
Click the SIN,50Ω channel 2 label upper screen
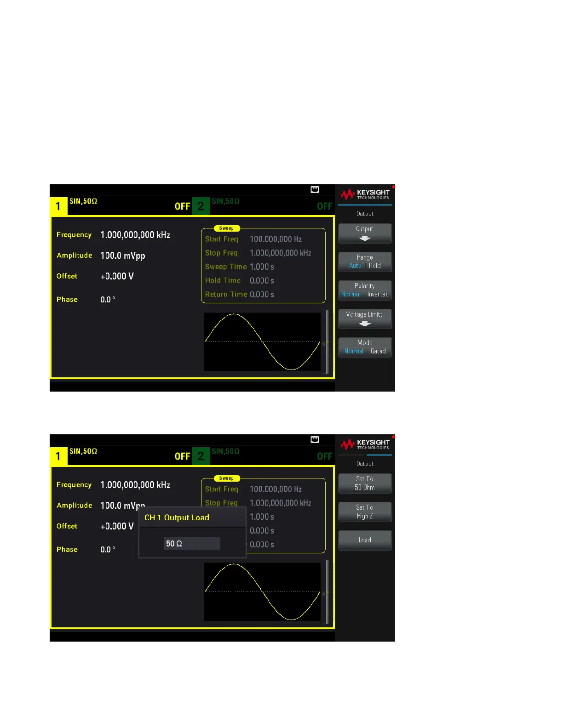coord(226,201)
